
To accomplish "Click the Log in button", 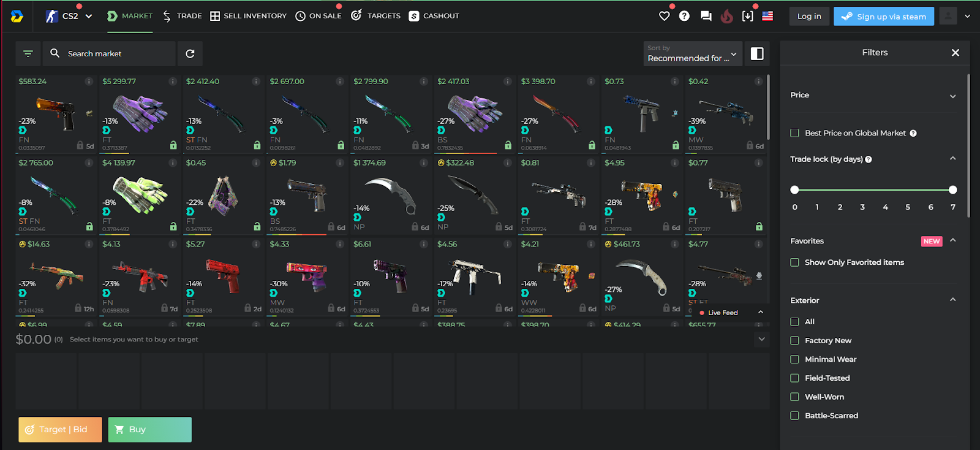I will (x=809, y=17).
